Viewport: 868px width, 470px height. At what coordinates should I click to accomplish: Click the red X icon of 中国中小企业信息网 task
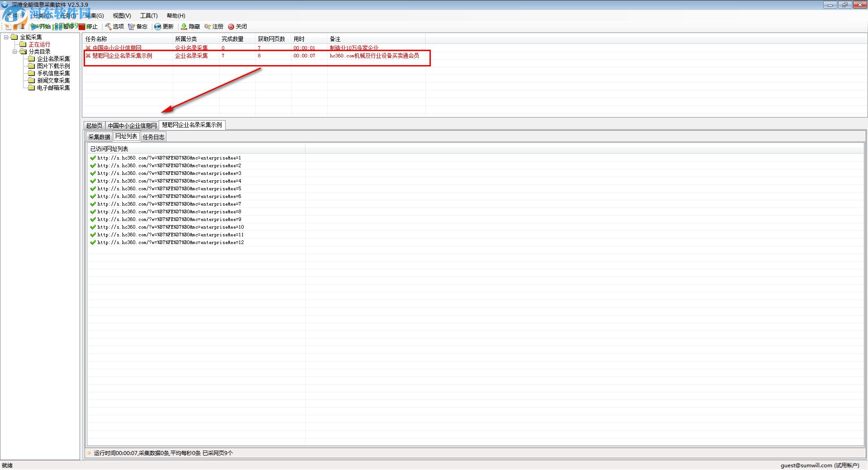[x=88, y=48]
